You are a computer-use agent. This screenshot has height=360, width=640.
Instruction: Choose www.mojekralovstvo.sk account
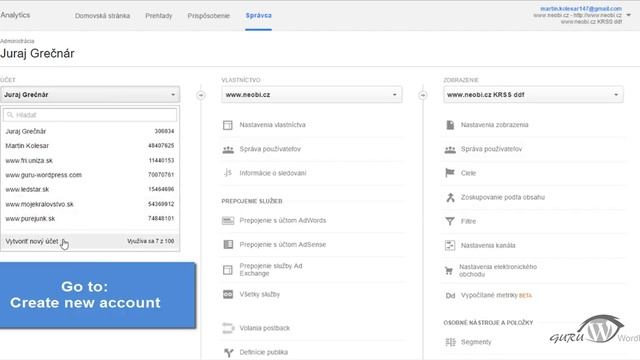(x=90, y=204)
